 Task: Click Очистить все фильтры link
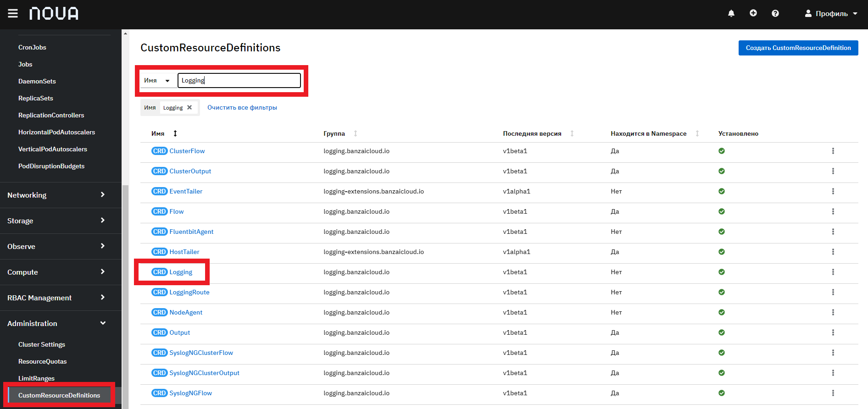pos(242,107)
